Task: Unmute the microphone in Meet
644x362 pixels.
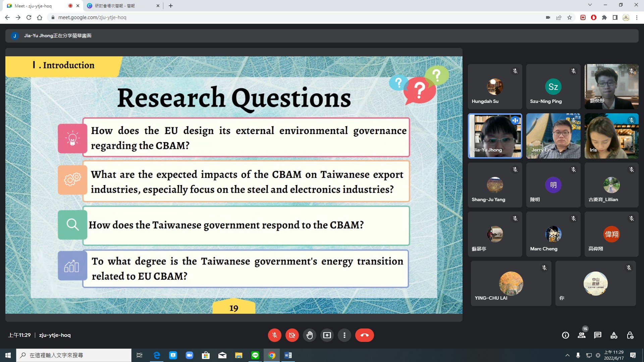Action: coord(274,335)
